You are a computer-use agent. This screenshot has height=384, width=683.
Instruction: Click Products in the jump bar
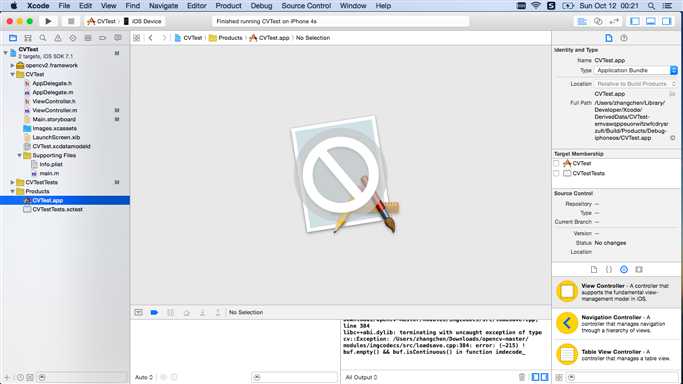click(x=226, y=38)
